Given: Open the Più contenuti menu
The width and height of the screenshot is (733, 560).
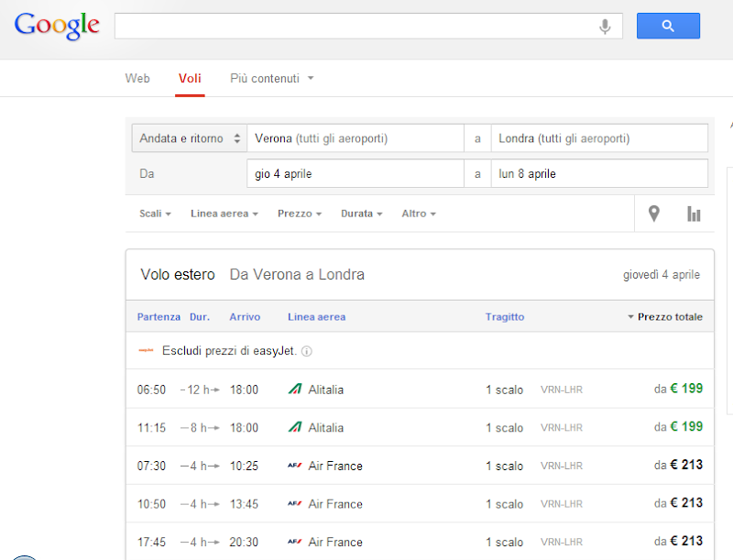Looking at the screenshot, I should [271, 79].
